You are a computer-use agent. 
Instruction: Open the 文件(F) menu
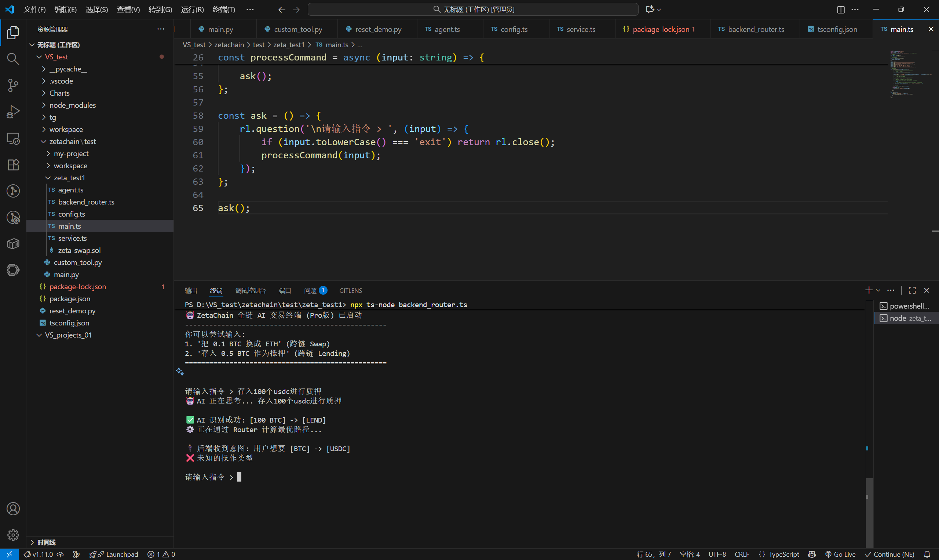tap(34, 10)
